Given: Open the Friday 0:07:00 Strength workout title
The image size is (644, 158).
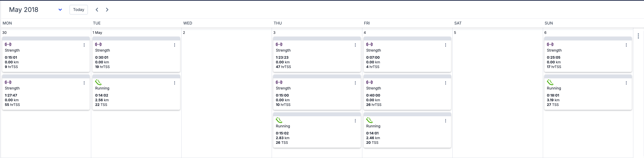Looking at the screenshot, I should (373, 50).
